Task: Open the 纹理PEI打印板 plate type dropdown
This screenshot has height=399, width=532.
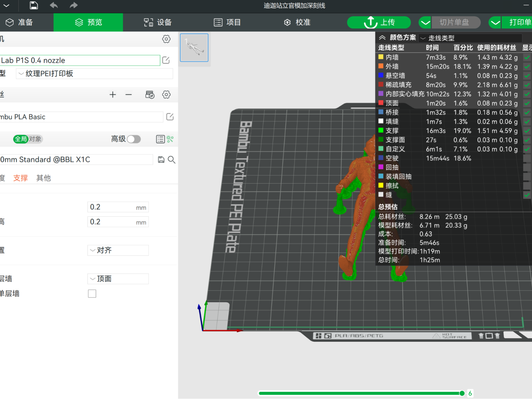Action: (94, 74)
